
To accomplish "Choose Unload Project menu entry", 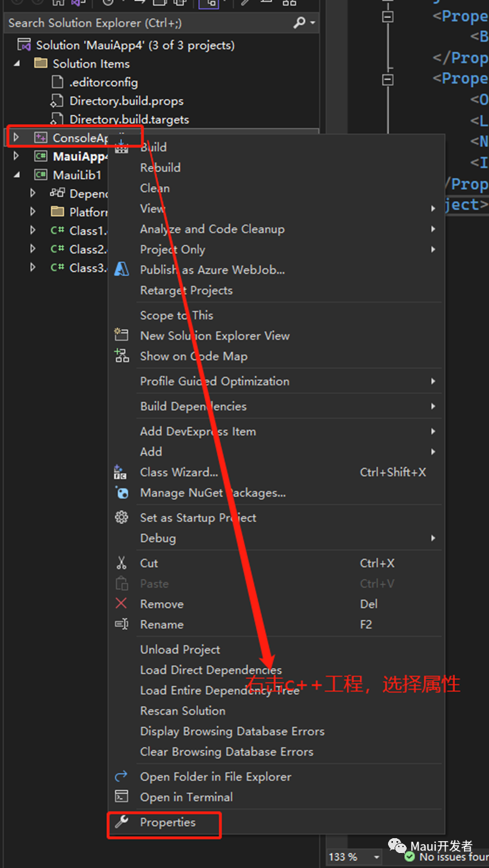I will (180, 650).
